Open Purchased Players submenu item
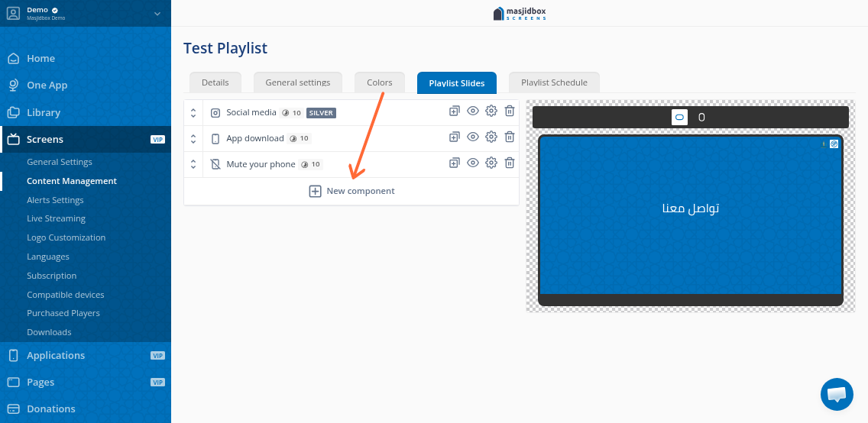This screenshot has width=868, height=423. pos(63,313)
